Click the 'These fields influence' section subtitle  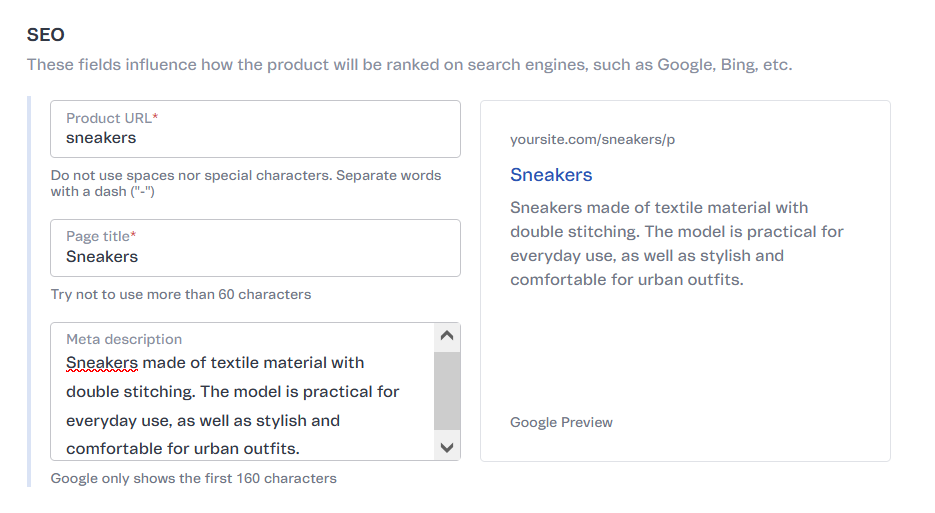pos(409,65)
